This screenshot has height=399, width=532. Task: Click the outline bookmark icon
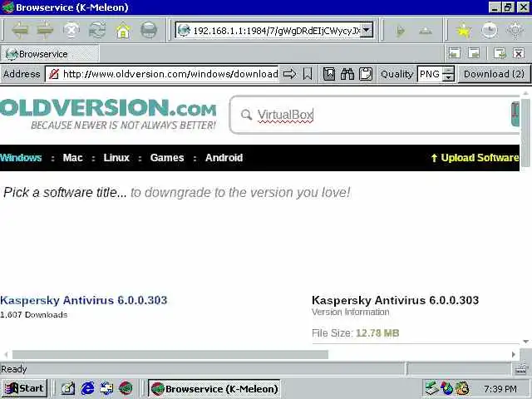308,74
